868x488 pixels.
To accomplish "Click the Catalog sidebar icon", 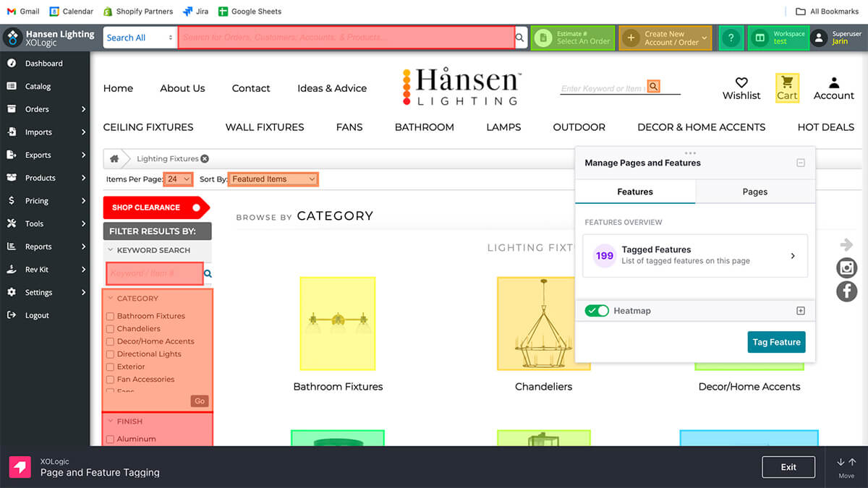I will pyautogui.click(x=12, y=86).
